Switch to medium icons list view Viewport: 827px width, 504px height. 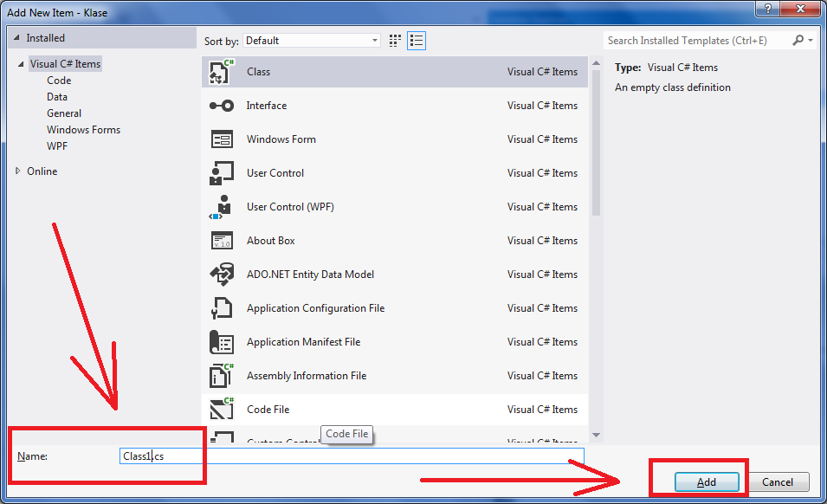click(417, 41)
